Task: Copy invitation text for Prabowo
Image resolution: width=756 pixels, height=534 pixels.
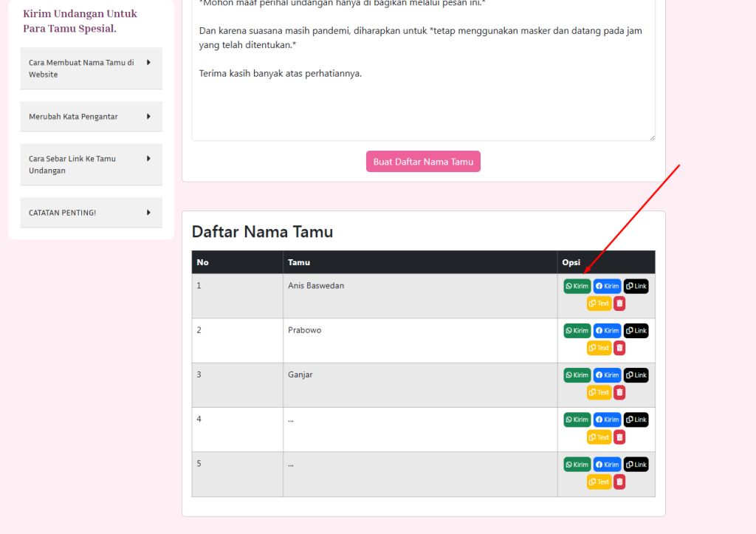Action: click(x=599, y=348)
